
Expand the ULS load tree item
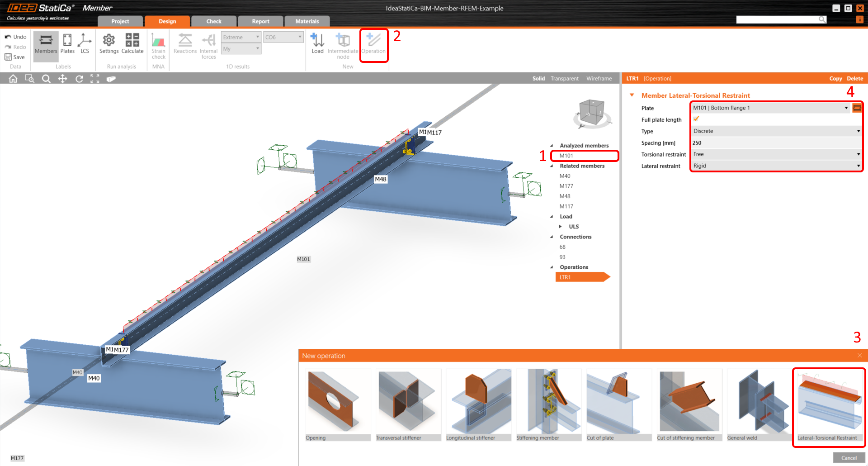[x=560, y=226]
